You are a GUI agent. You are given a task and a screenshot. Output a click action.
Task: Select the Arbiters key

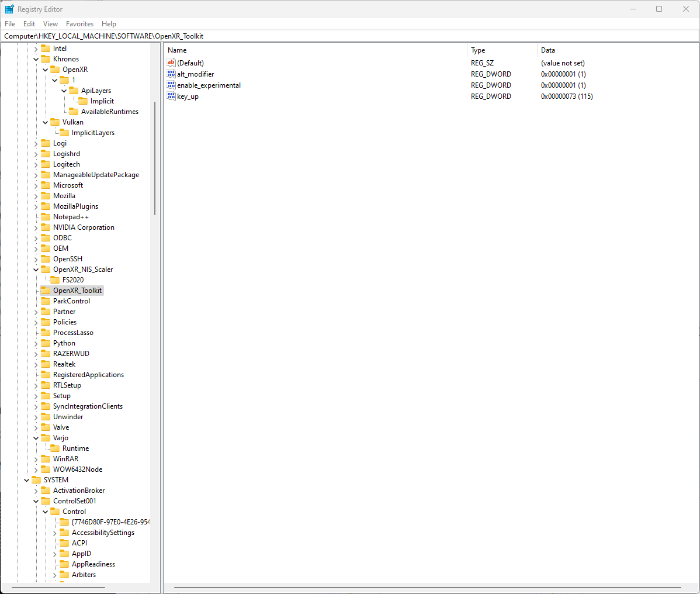pos(84,575)
